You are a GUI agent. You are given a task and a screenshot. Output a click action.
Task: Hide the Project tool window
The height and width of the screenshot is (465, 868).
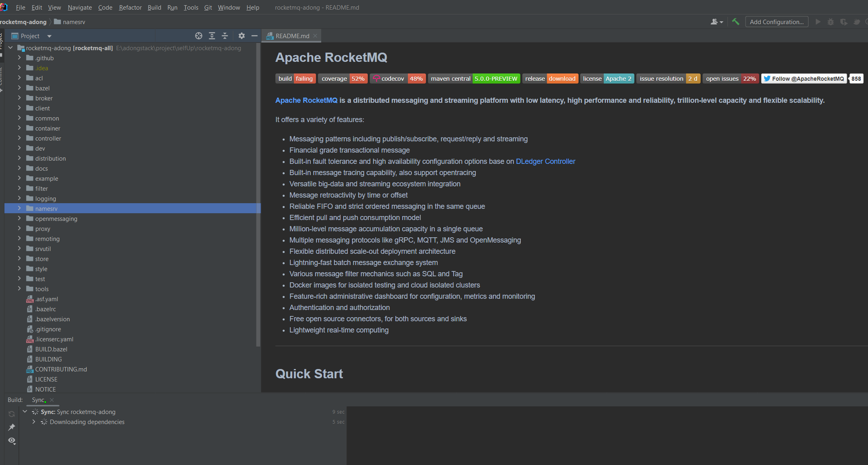point(255,36)
